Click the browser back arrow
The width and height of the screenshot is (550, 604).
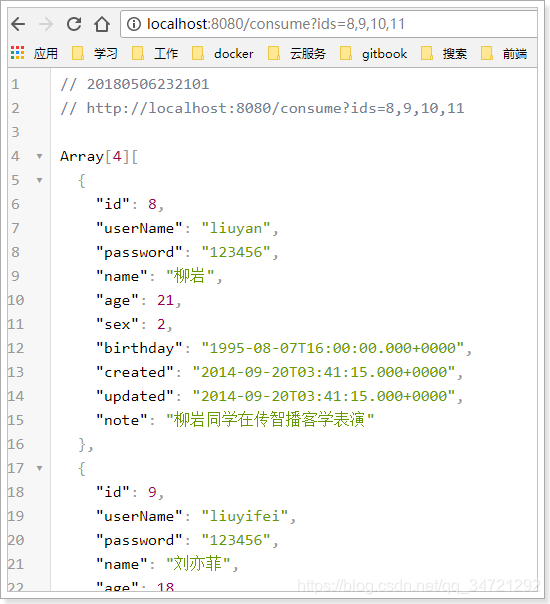coord(18,24)
